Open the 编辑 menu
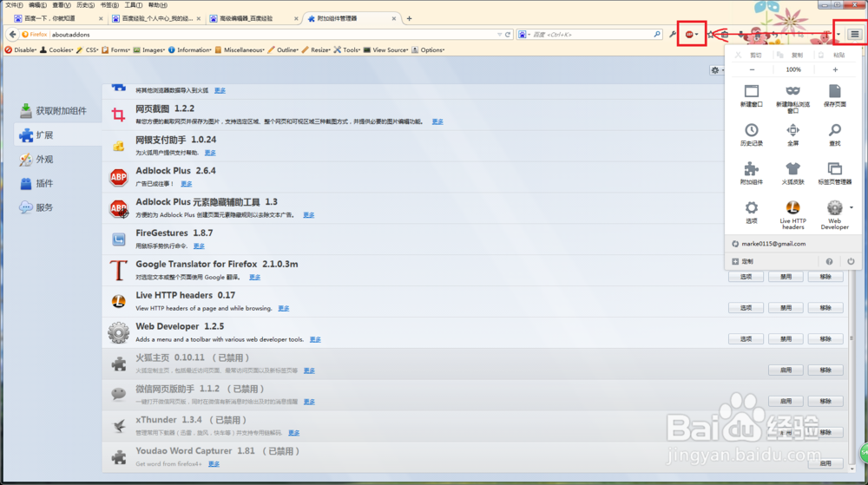Viewport: 868px width, 485px height. [37, 5]
